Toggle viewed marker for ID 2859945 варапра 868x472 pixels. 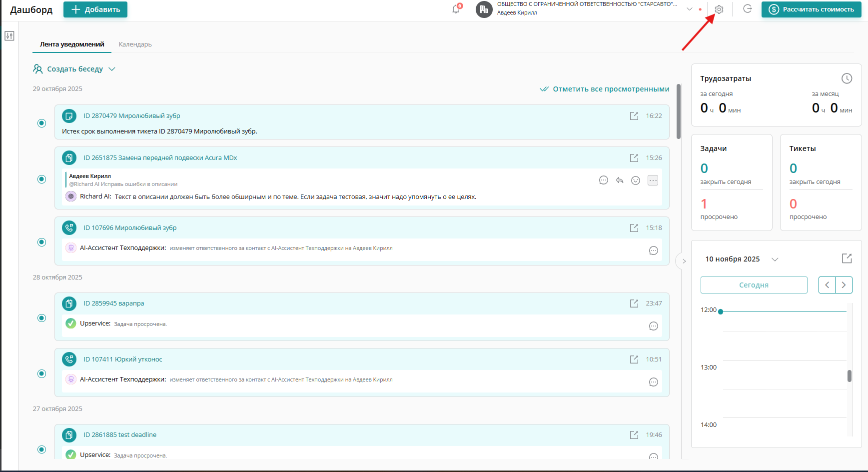click(42, 318)
